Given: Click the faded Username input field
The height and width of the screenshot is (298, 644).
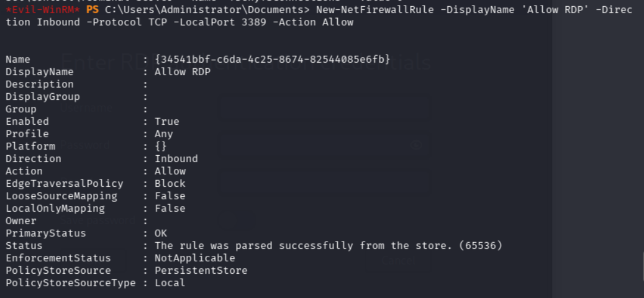Looking at the screenshot, I should [x=324, y=108].
